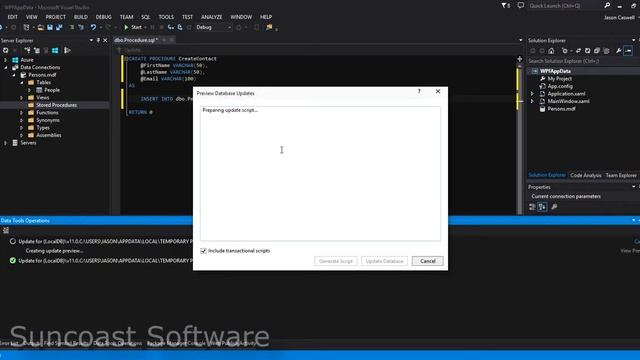Click the feedback speech bubble icon

[521, 5]
